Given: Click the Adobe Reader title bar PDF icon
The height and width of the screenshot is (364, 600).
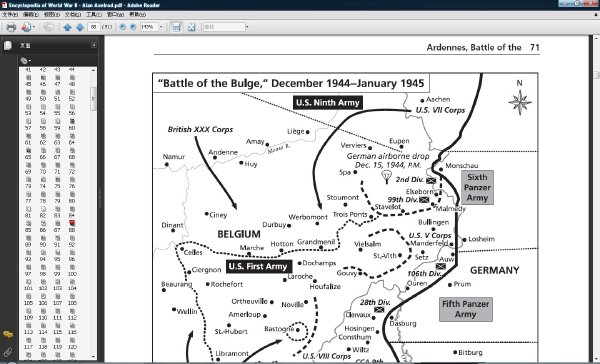Looking at the screenshot, I should (4, 5).
